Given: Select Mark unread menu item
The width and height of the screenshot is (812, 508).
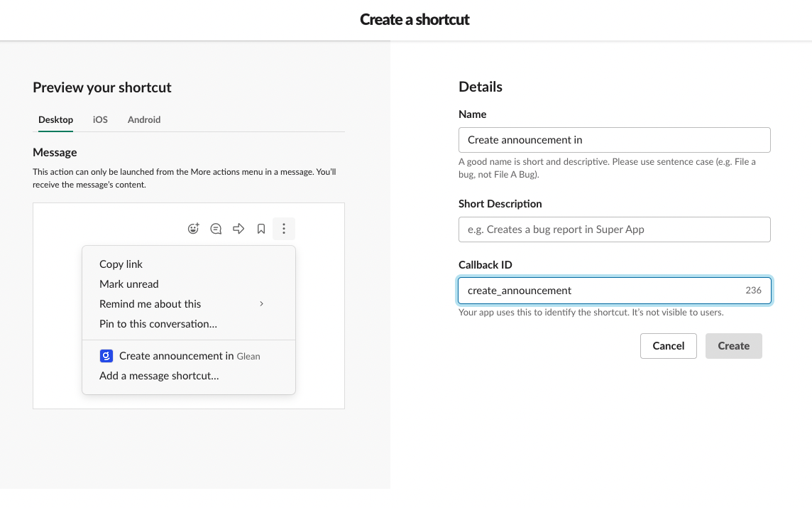Looking at the screenshot, I should [129, 284].
